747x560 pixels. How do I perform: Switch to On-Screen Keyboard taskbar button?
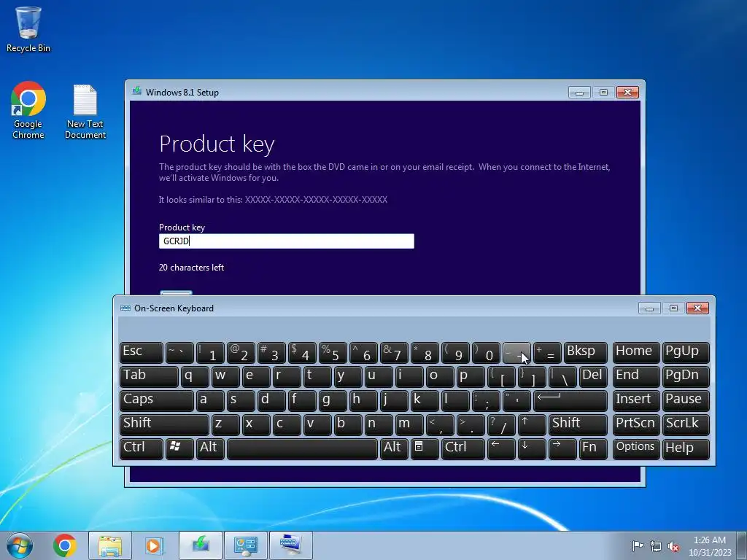pos(290,545)
